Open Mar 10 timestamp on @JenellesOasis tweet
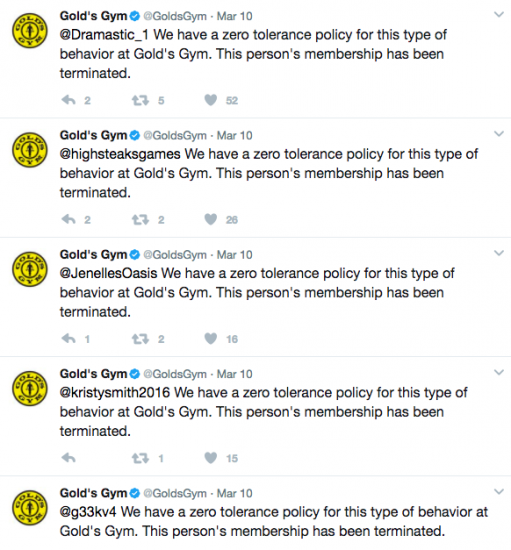The image size is (511, 550). pos(234,255)
